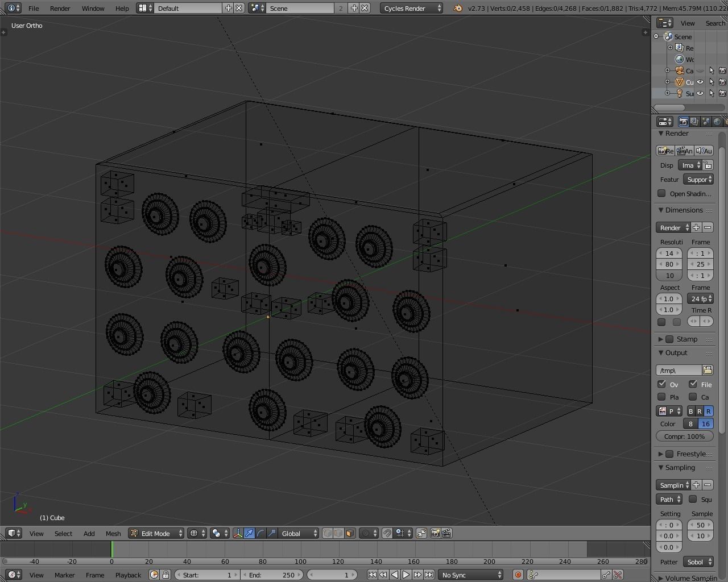The width and height of the screenshot is (728, 582).
Task: Jump to last frame in timeline
Action: [429, 575]
